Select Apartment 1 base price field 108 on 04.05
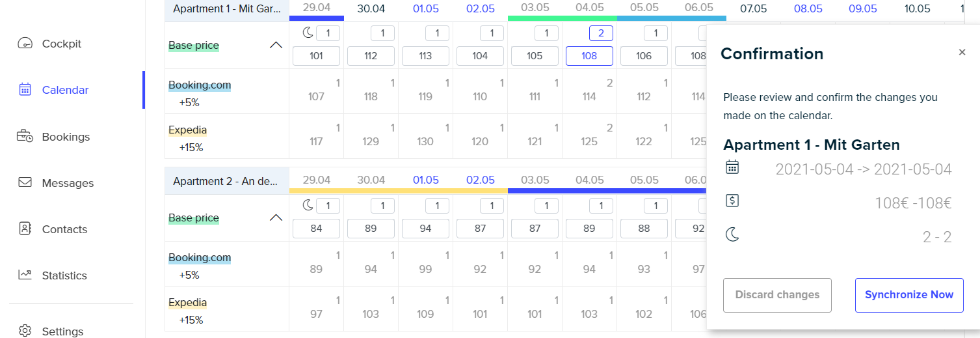 point(589,56)
